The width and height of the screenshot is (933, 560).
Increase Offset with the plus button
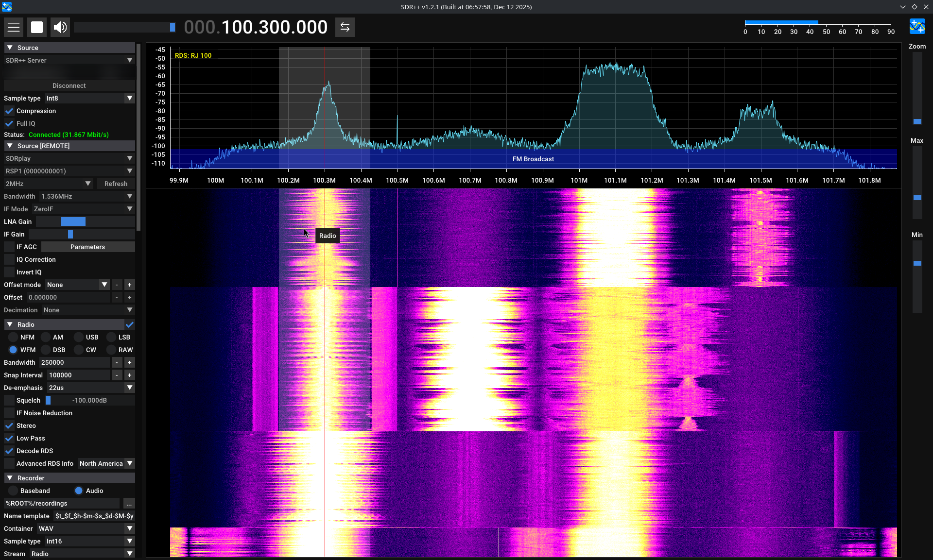129,297
